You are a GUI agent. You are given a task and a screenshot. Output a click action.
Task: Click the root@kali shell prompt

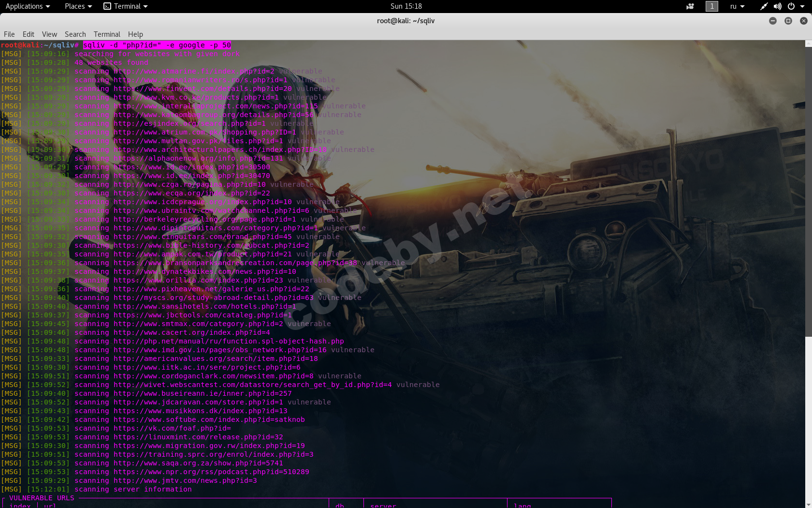click(x=40, y=45)
